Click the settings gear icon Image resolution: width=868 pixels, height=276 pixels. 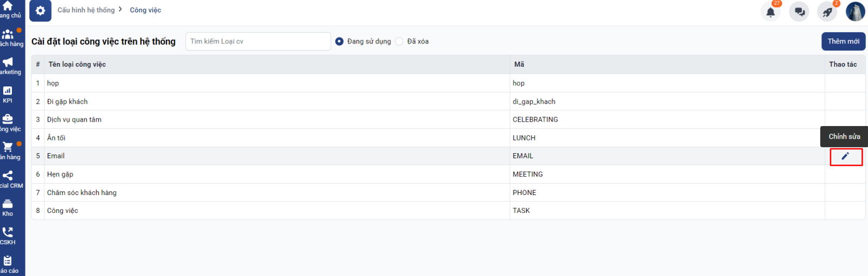(40, 11)
